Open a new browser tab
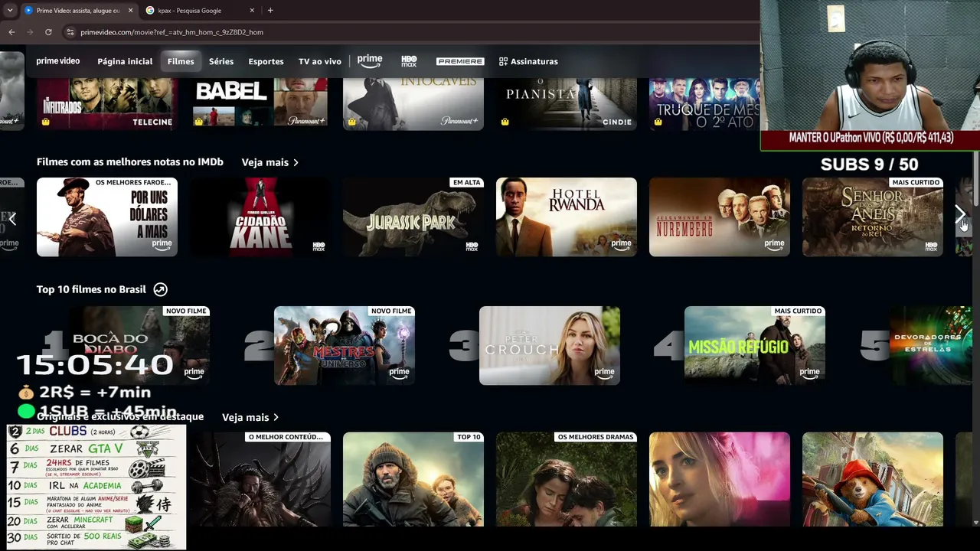The height and width of the screenshot is (551, 980). click(x=270, y=11)
